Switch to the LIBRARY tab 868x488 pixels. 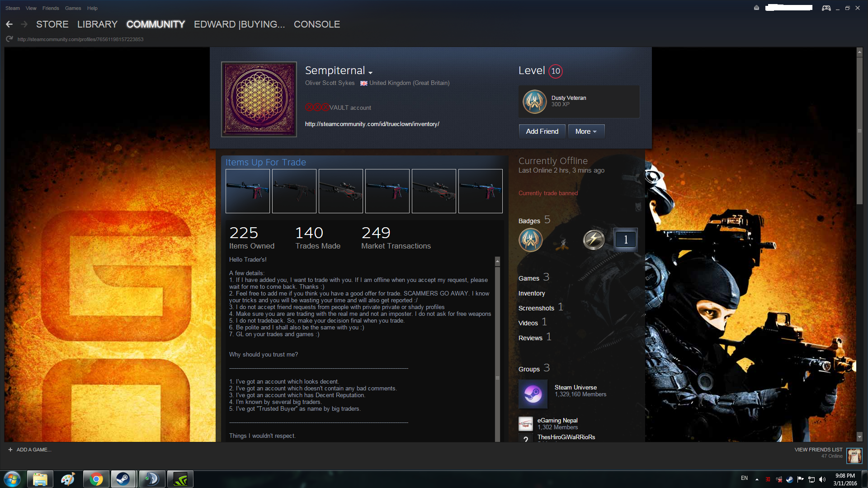tap(97, 24)
